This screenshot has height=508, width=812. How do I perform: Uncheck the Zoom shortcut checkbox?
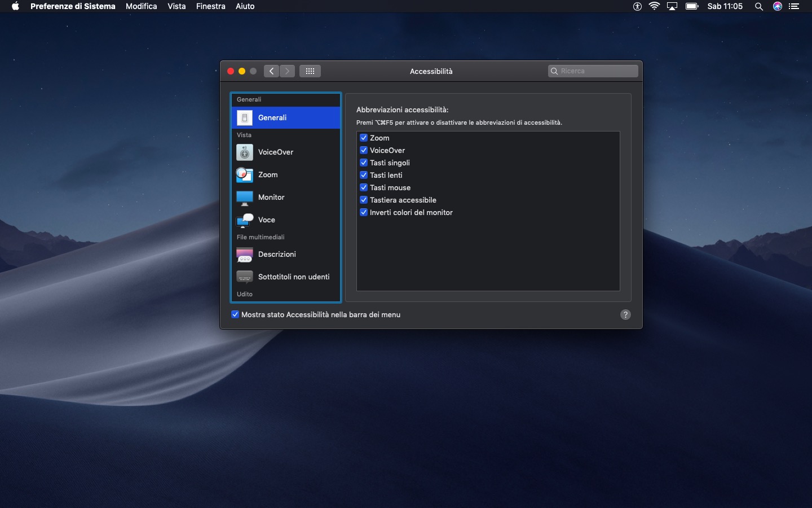pyautogui.click(x=364, y=138)
